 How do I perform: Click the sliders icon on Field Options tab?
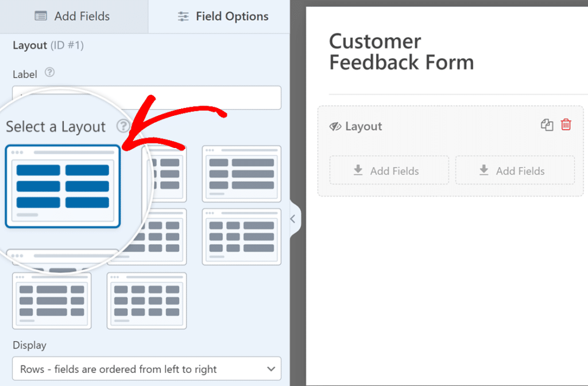(183, 16)
